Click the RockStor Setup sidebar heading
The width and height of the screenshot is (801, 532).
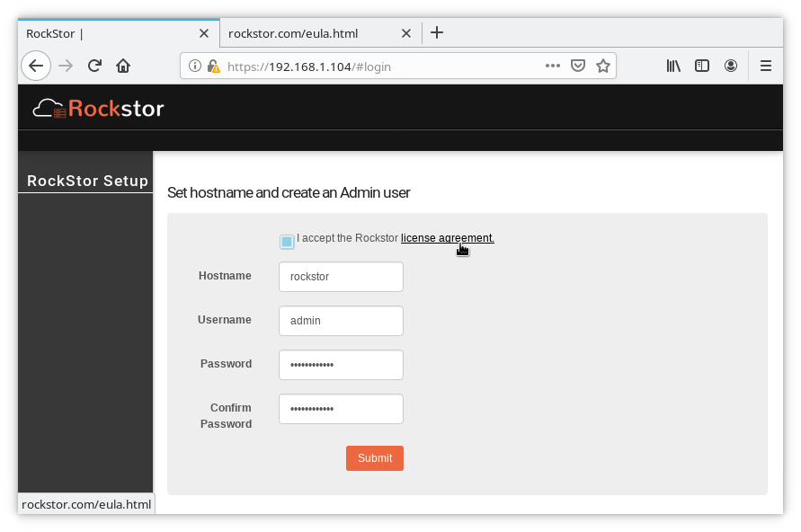tap(87, 181)
